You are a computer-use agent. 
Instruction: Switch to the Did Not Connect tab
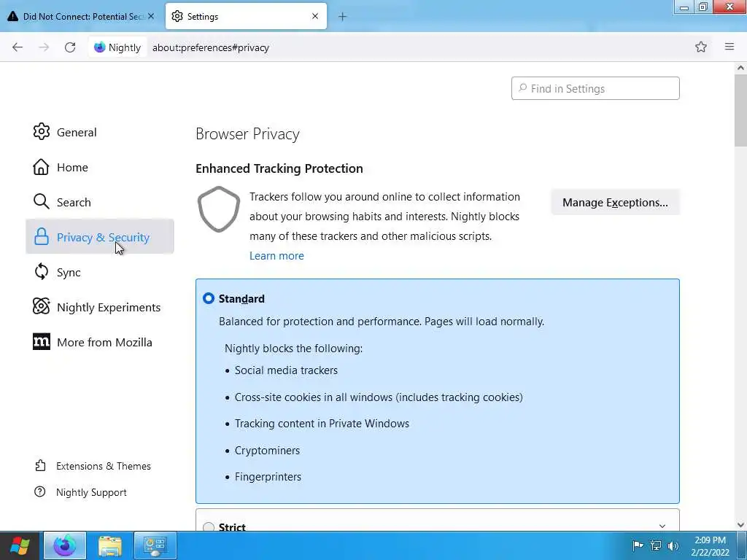coord(82,16)
